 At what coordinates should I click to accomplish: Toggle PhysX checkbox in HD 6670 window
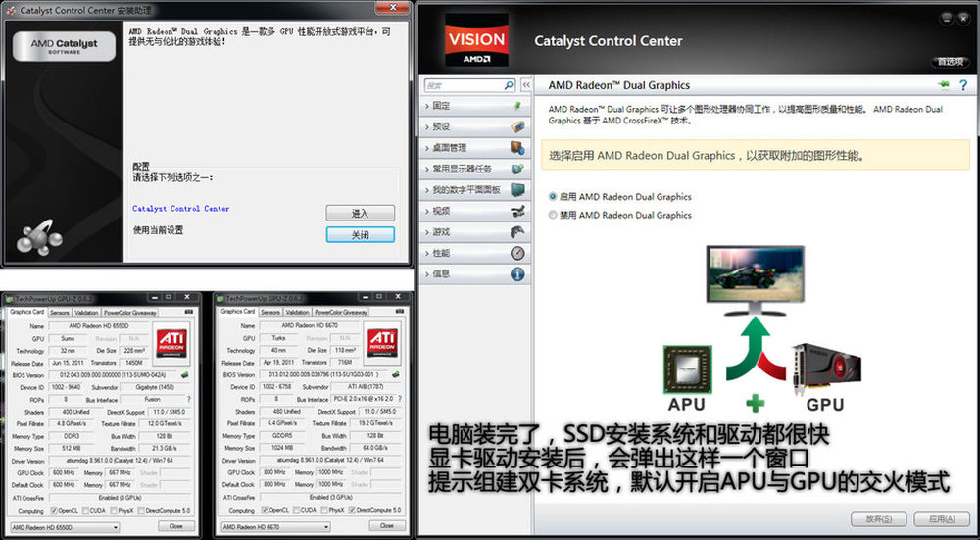tap(324, 510)
